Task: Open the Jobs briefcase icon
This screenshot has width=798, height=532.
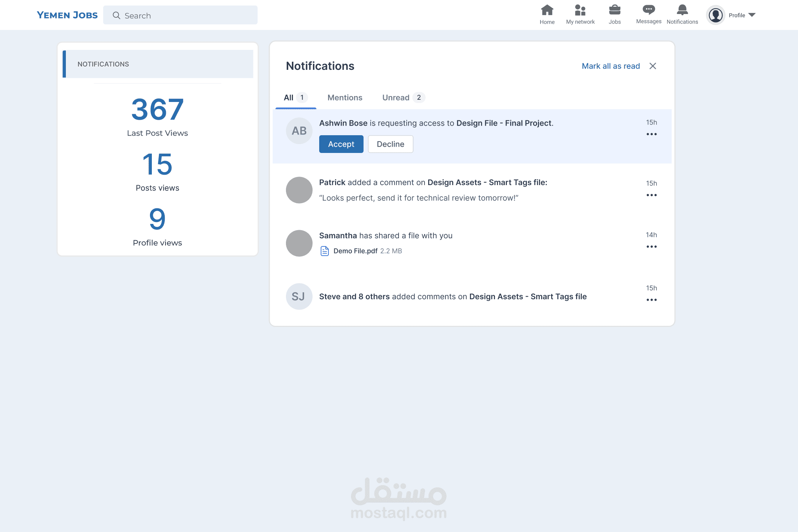Action: tap(614, 10)
